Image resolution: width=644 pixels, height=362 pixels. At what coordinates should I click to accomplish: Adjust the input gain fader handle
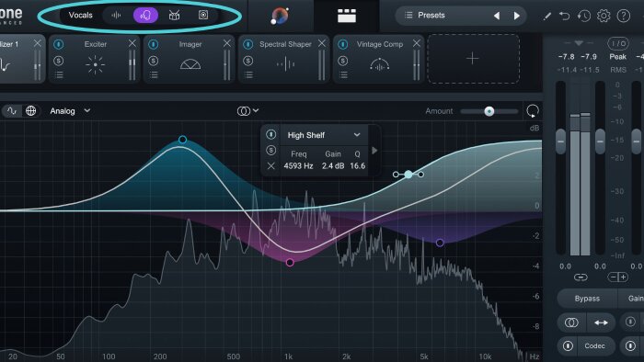click(x=560, y=141)
